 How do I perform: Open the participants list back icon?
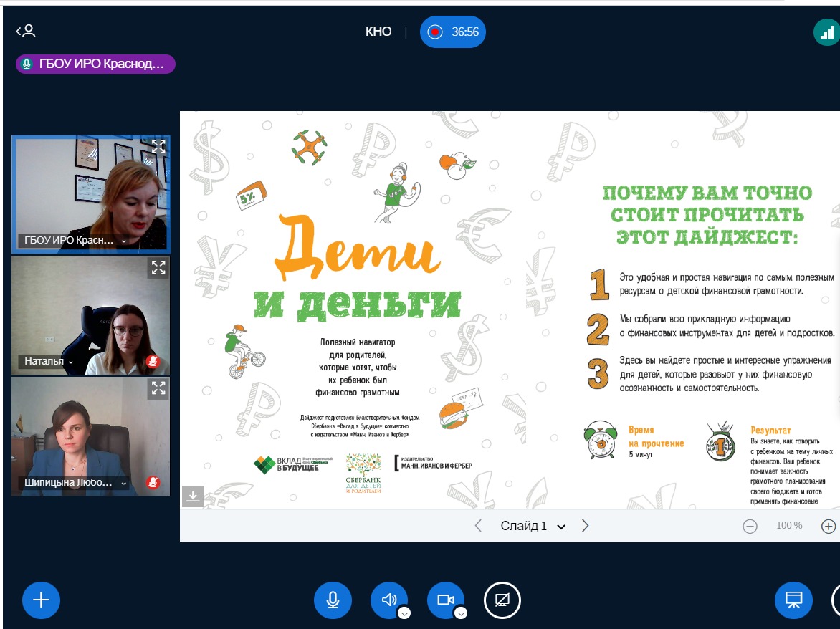click(x=26, y=31)
